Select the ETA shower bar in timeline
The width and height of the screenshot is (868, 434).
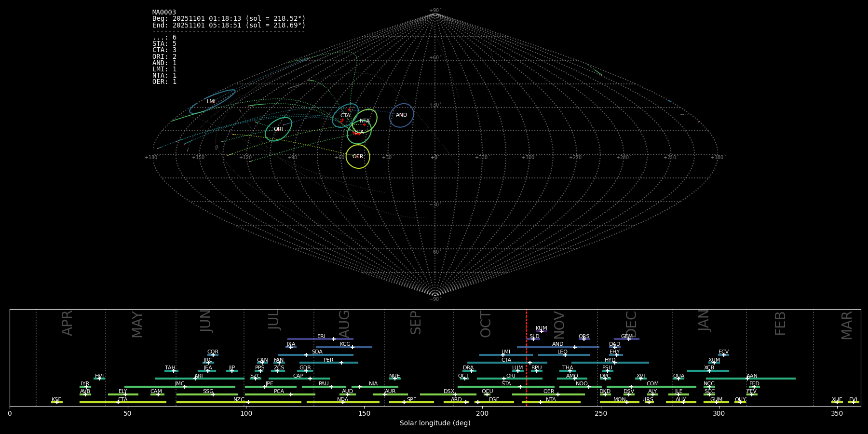pos(123,402)
